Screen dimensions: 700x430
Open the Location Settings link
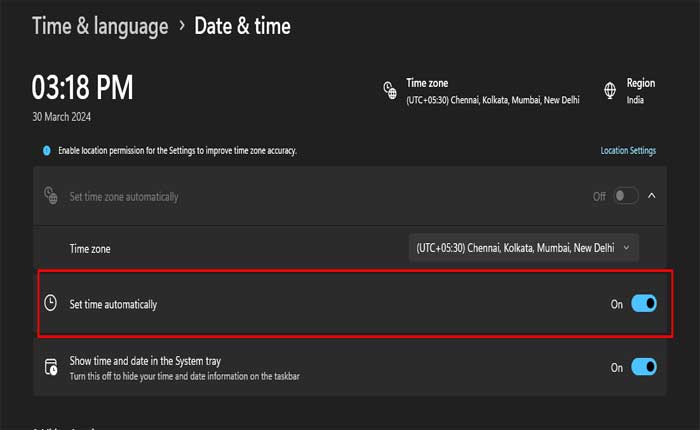click(628, 151)
